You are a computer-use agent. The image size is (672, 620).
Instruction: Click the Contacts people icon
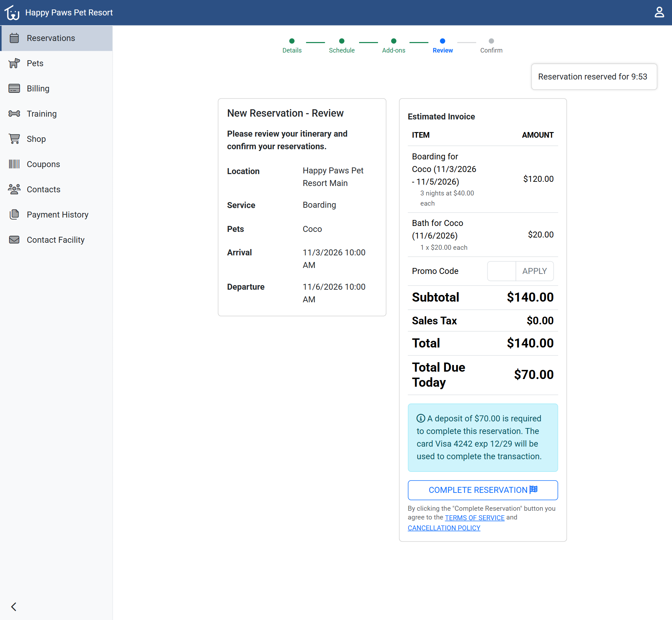(14, 189)
